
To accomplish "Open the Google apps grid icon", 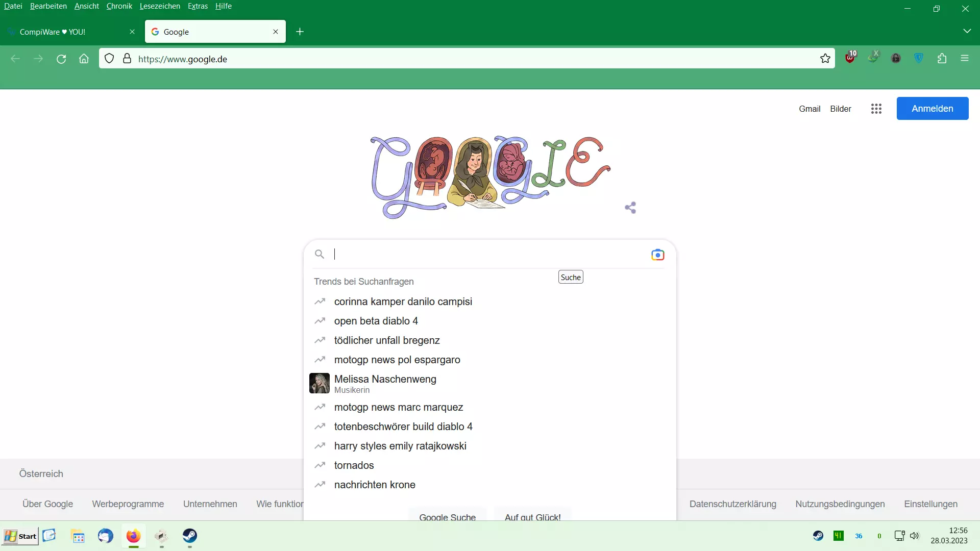I will click(x=876, y=109).
